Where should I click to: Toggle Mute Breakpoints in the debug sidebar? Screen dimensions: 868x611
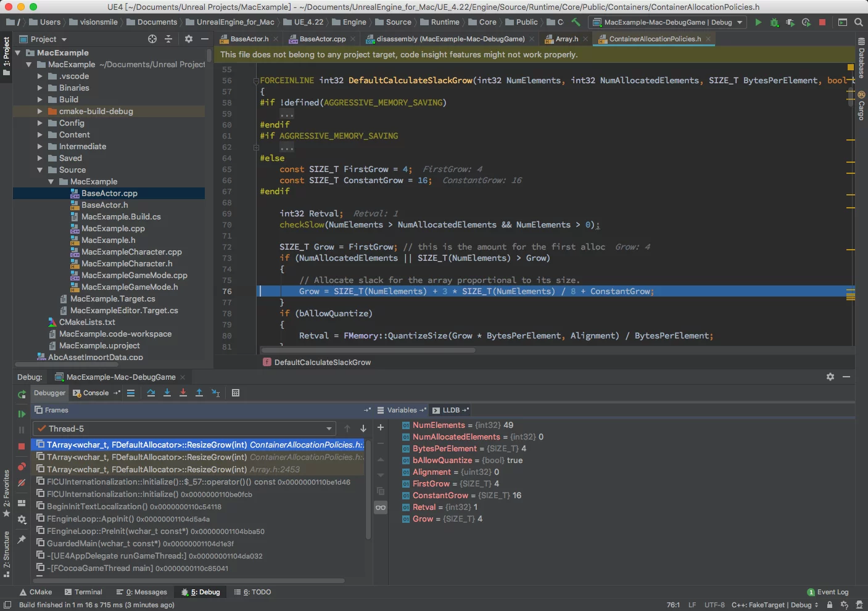pyautogui.click(x=22, y=483)
